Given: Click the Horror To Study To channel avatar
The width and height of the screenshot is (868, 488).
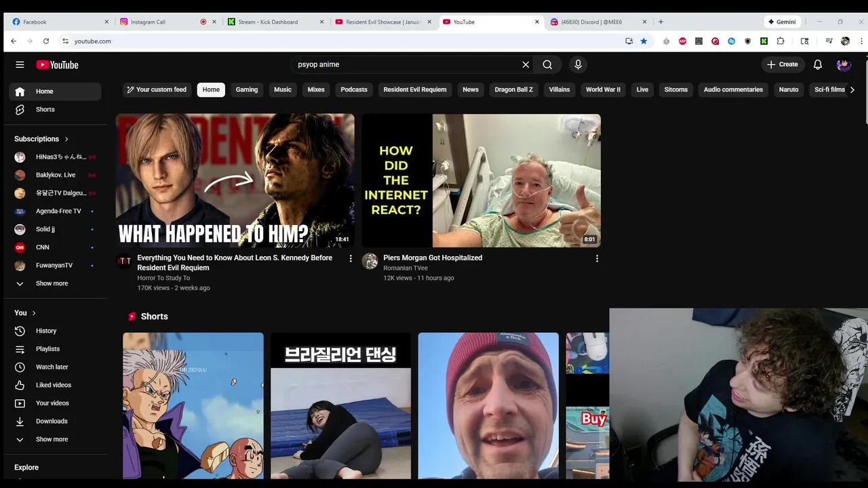Looking at the screenshot, I should [x=124, y=261].
